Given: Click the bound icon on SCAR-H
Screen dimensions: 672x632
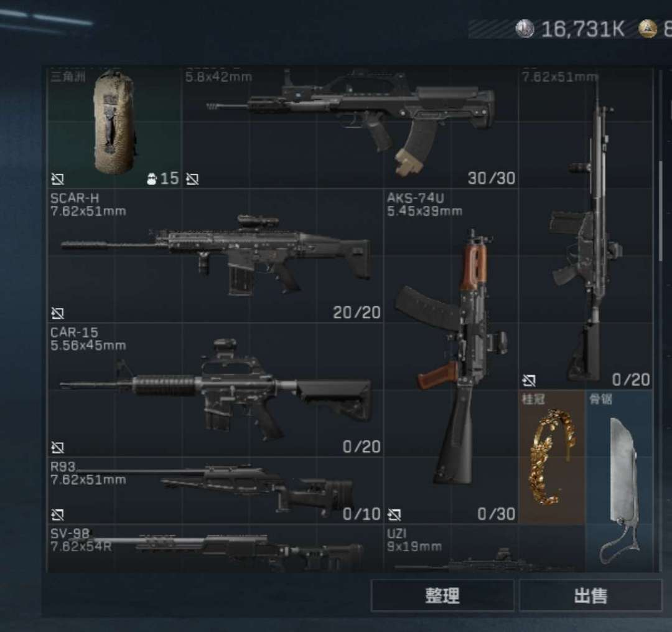Looking at the screenshot, I should (x=57, y=313).
